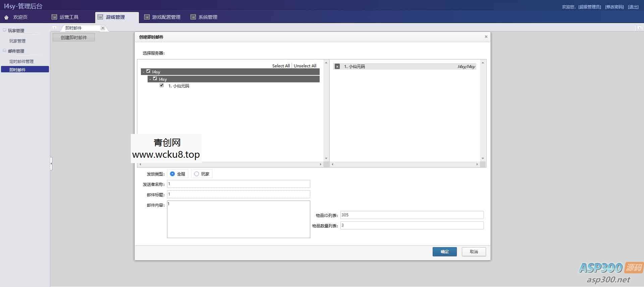Toggle the top-level l4sy checkbox
Image resolution: width=644 pixels, height=287 pixels.
coord(148,71)
